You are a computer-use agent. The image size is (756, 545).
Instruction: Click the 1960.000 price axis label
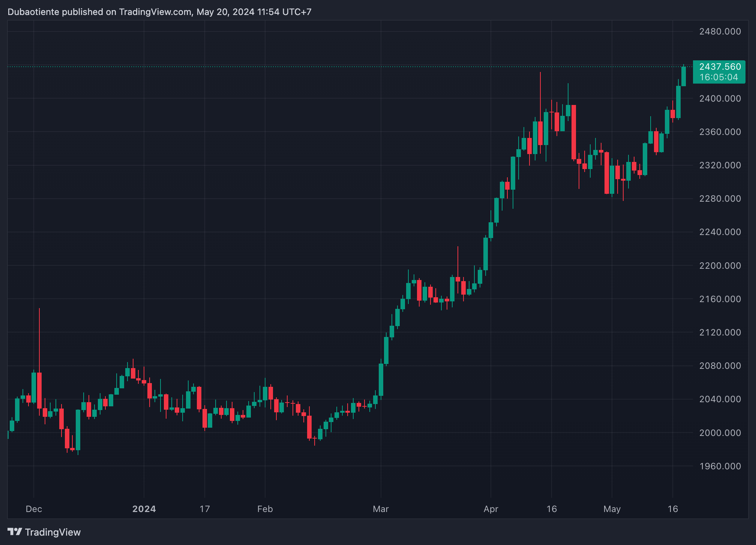click(x=720, y=466)
